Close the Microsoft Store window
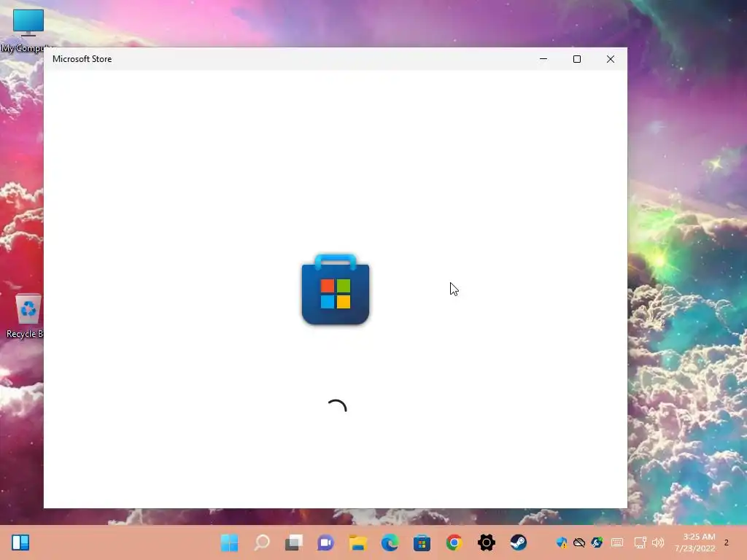Screen dimensions: 747x560 click(x=611, y=59)
